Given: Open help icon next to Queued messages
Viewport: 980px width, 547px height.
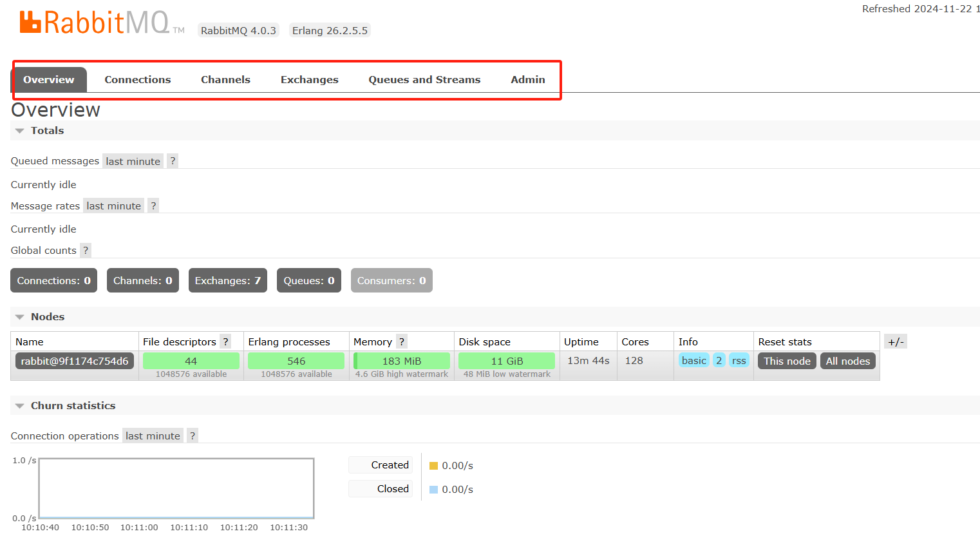Looking at the screenshot, I should [x=173, y=161].
